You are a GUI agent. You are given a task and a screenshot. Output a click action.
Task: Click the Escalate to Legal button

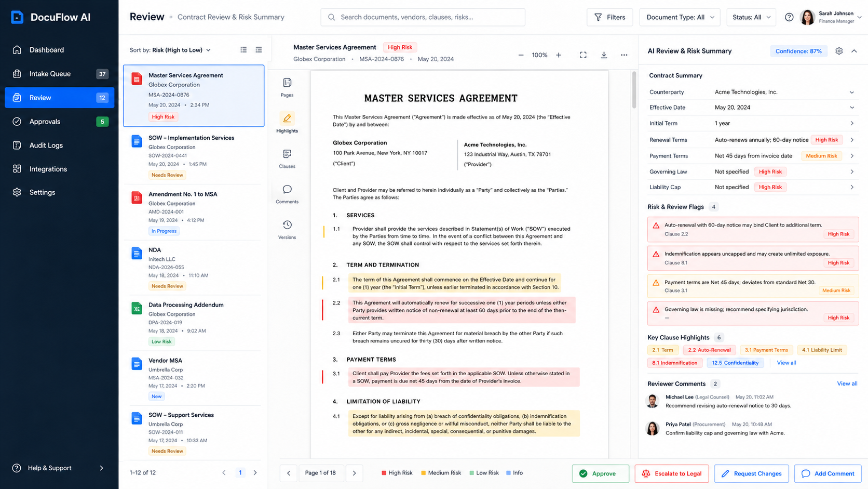(x=671, y=473)
